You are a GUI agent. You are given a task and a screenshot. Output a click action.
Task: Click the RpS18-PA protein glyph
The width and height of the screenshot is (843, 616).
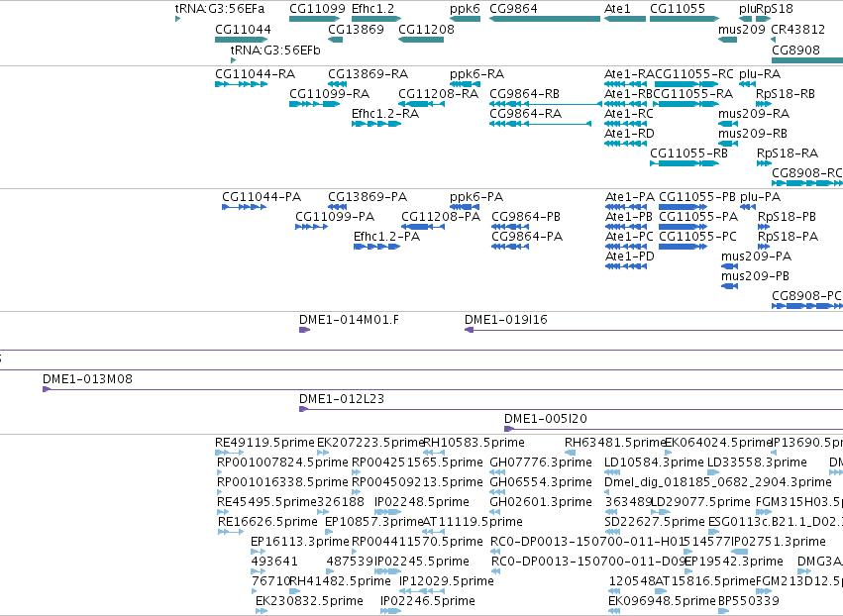[x=764, y=247]
